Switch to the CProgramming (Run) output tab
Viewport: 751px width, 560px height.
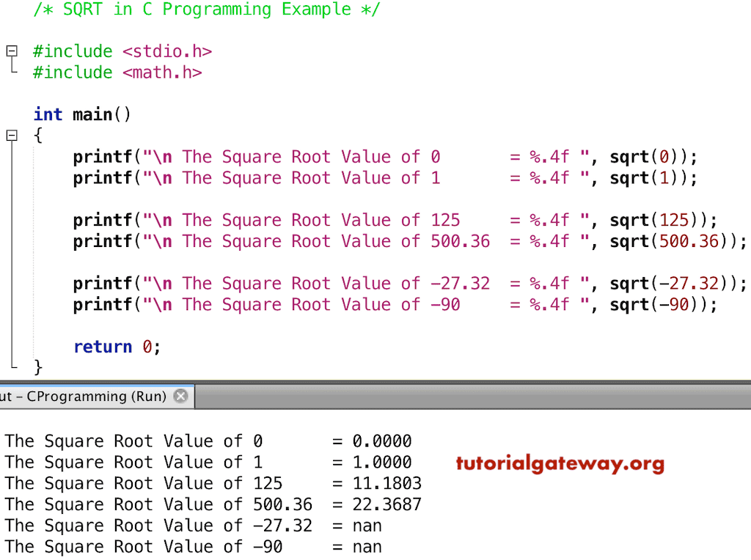click(88, 396)
